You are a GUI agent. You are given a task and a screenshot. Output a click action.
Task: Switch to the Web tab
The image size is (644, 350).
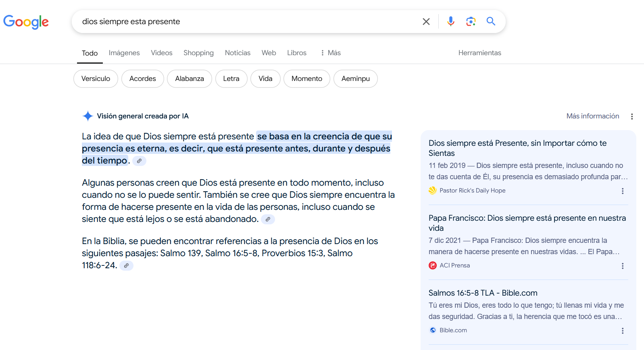(269, 53)
